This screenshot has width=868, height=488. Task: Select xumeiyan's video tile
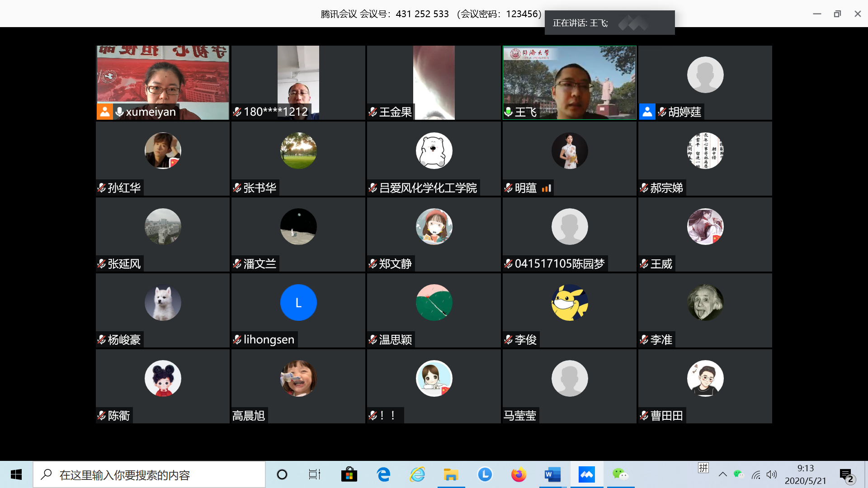pyautogui.click(x=162, y=81)
